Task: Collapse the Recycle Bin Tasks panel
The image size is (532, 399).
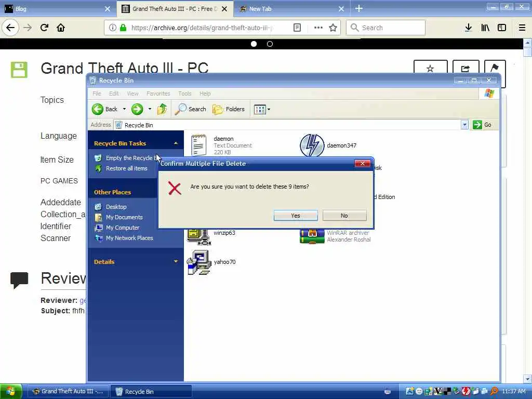Action: click(x=176, y=143)
